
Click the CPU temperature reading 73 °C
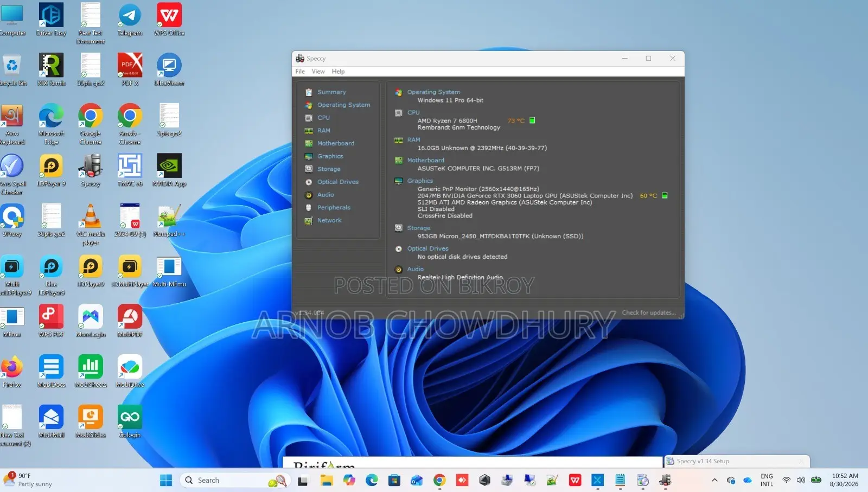pos(516,121)
